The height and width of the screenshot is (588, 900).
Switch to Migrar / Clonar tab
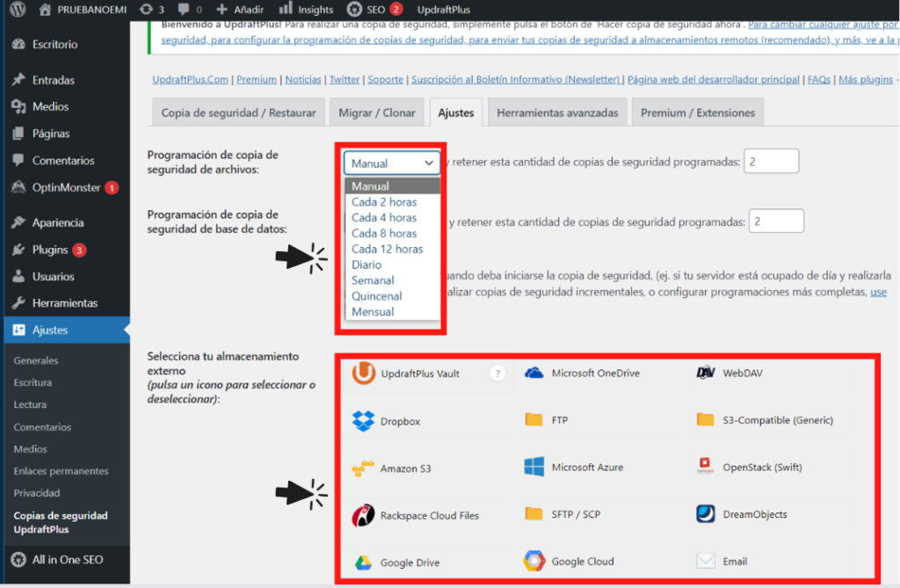[x=376, y=113]
